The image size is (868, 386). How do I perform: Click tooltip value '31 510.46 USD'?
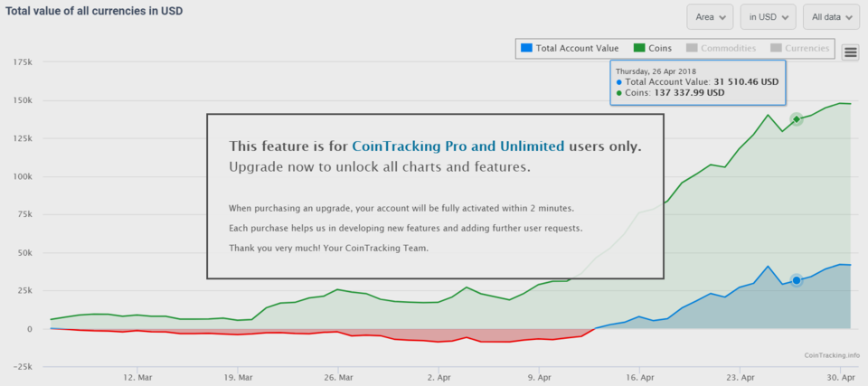click(x=746, y=82)
